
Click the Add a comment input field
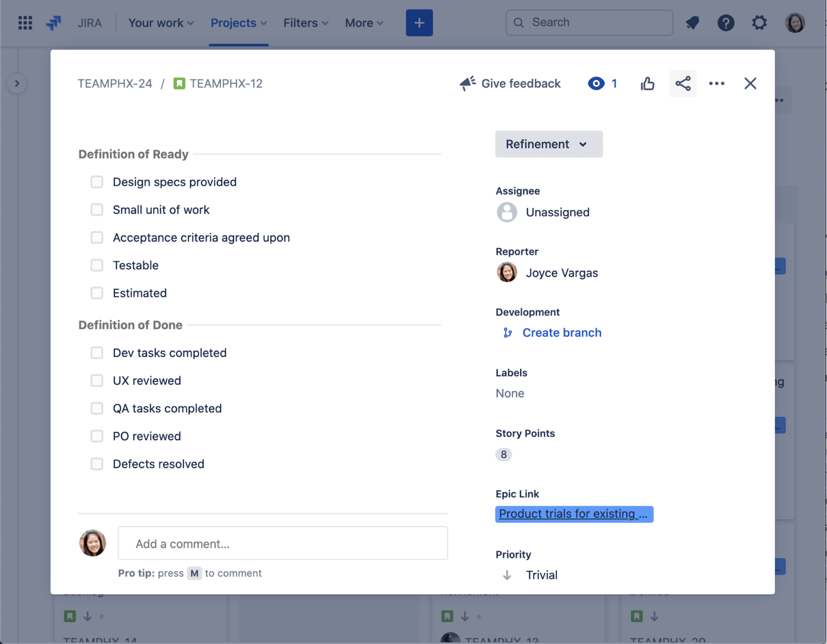(x=283, y=544)
